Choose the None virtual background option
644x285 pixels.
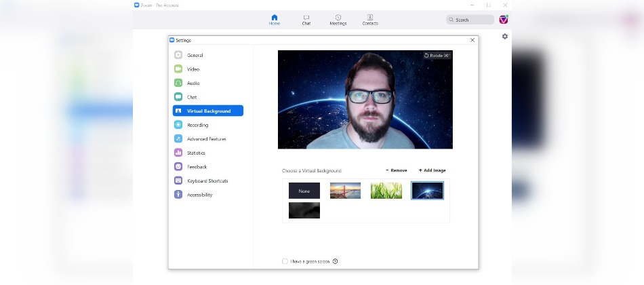tap(304, 191)
